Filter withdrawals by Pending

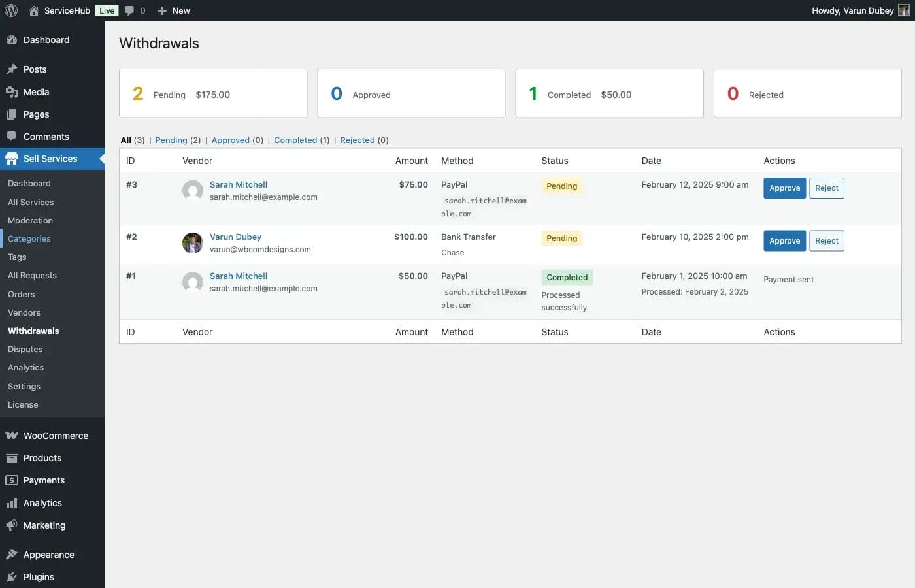(x=171, y=140)
